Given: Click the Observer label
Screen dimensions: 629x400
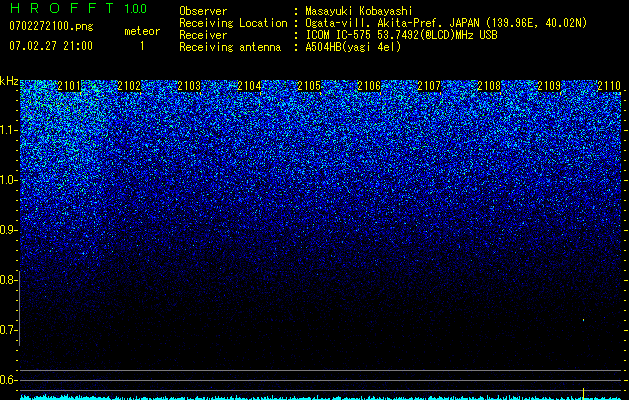Looking at the screenshot, I should (x=203, y=11).
